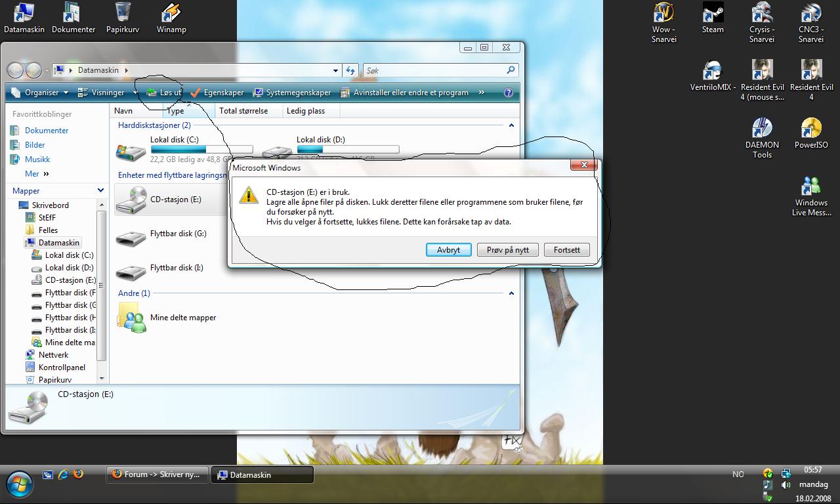Select the Windows Live Messenger shortcut
Image resolution: width=840 pixels, height=504 pixels.
(811, 196)
